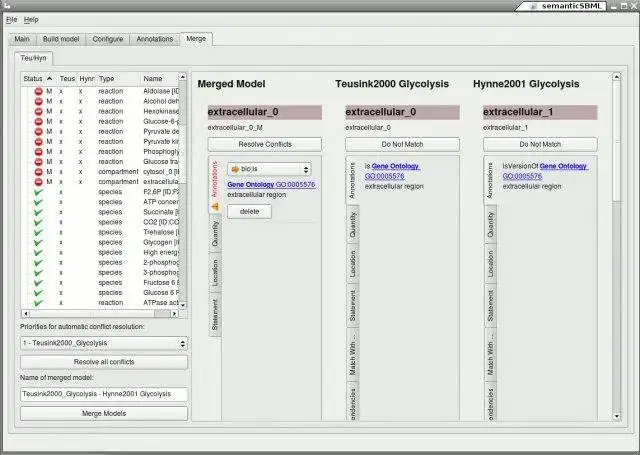Click Do Not Match under Hynne2001
The image size is (640, 455).
click(540, 144)
